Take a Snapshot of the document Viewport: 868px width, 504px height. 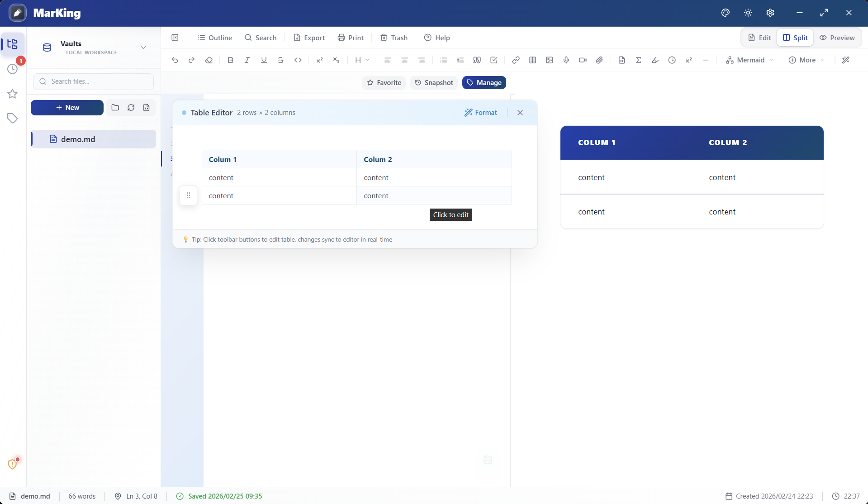tap(433, 82)
